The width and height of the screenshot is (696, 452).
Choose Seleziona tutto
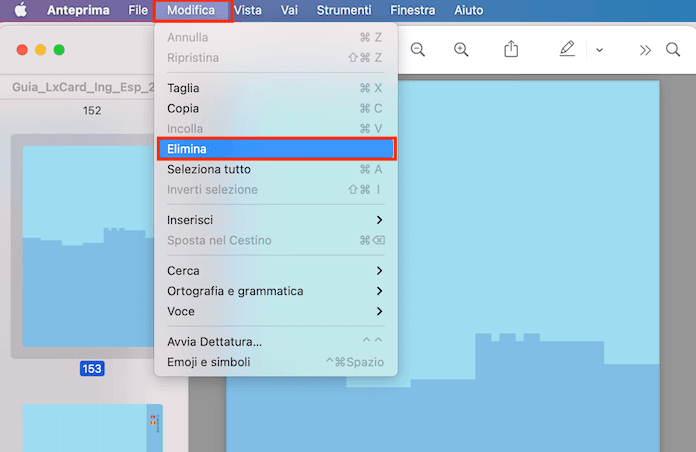[276, 169]
